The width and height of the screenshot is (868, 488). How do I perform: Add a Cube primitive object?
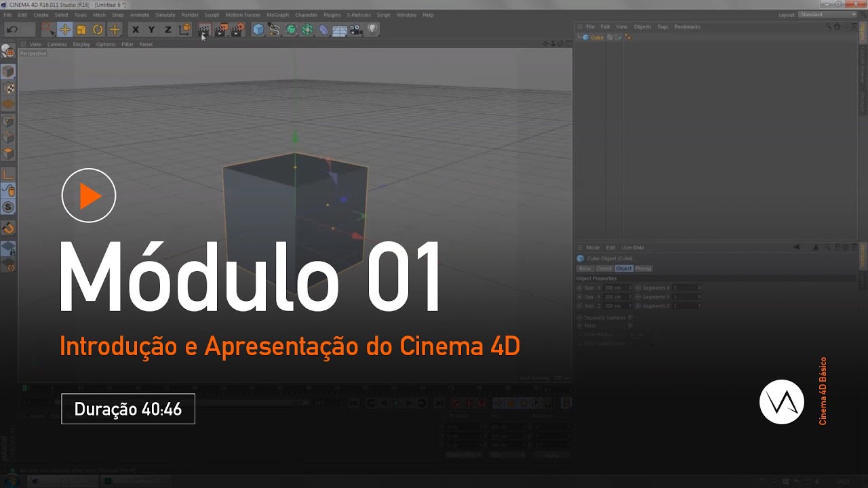click(258, 29)
